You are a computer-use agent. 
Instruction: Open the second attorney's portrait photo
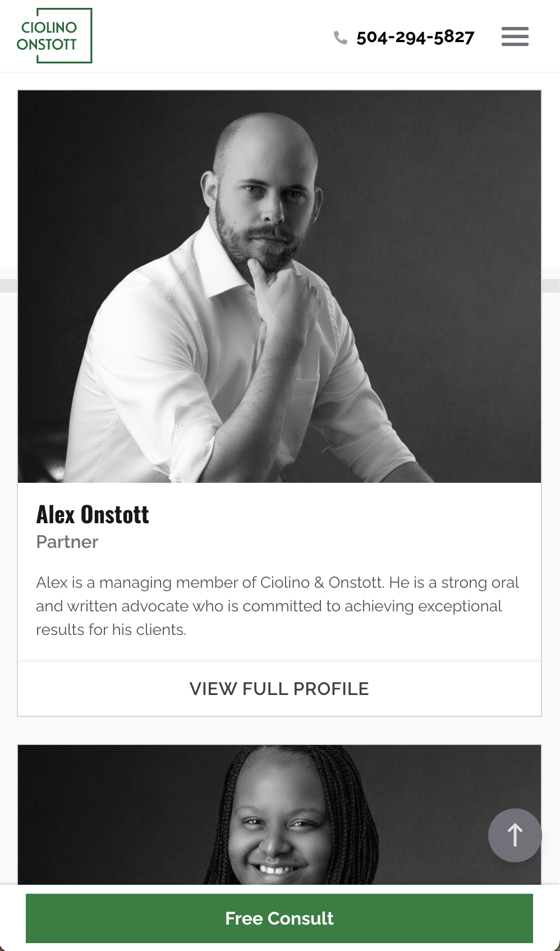coord(279,814)
